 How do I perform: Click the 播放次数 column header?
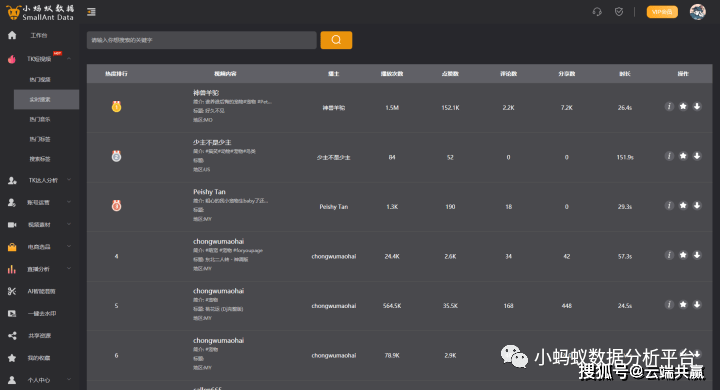[392, 73]
